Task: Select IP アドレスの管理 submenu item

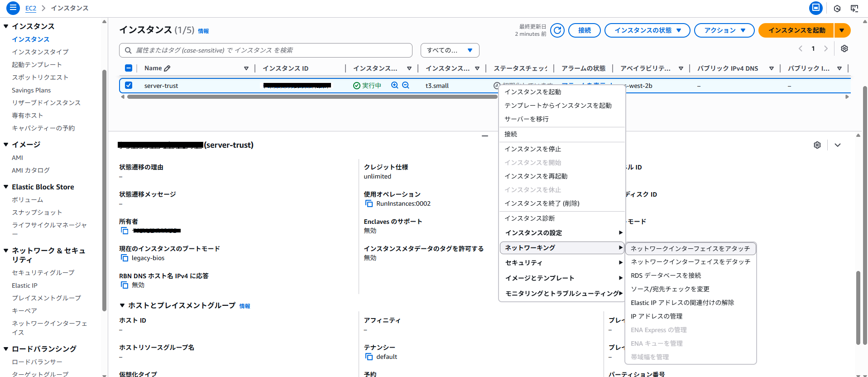Action: pos(691,316)
